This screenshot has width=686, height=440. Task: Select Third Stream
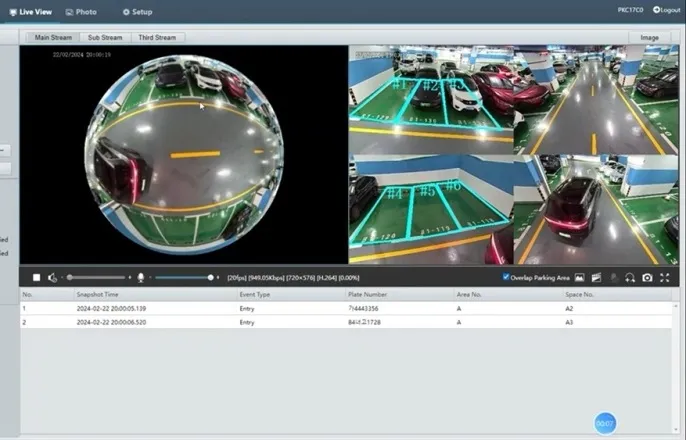(157, 38)
